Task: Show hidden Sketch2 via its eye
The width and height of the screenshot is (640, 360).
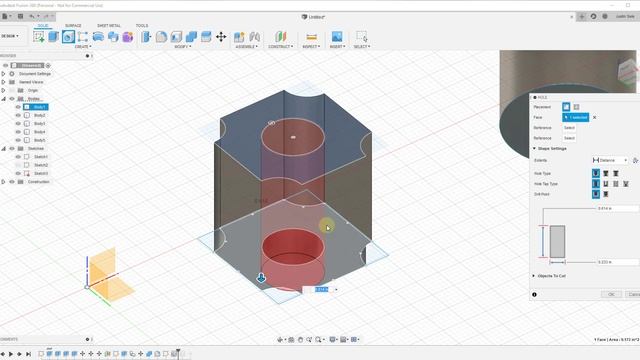Action: [18, 165]
